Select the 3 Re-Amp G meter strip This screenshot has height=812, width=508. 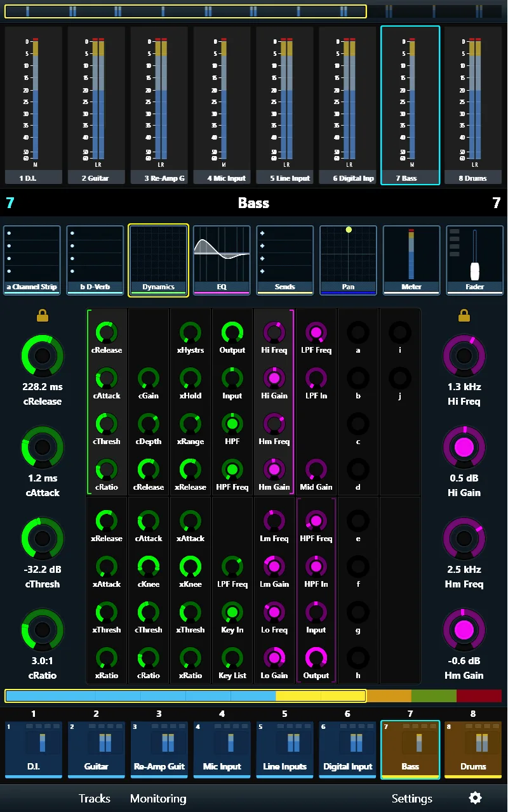click(159, 105)
